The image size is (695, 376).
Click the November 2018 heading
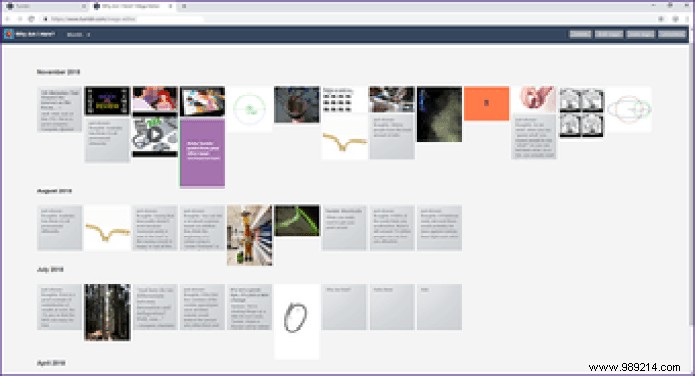[59, 72]
